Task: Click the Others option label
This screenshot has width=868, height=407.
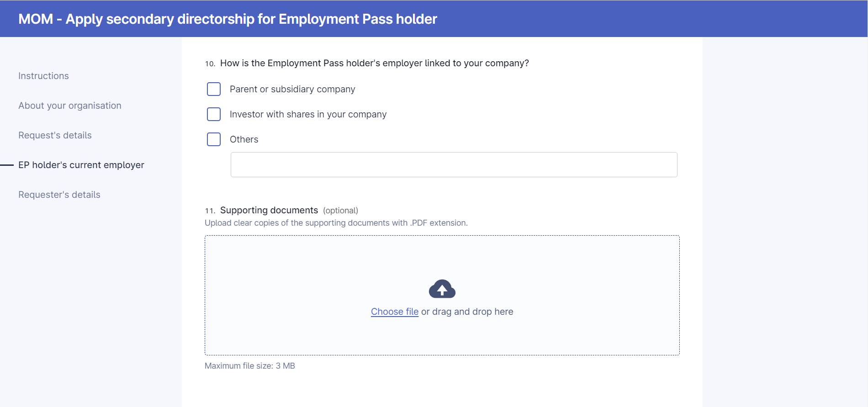Action: click(x=244, y=139)
